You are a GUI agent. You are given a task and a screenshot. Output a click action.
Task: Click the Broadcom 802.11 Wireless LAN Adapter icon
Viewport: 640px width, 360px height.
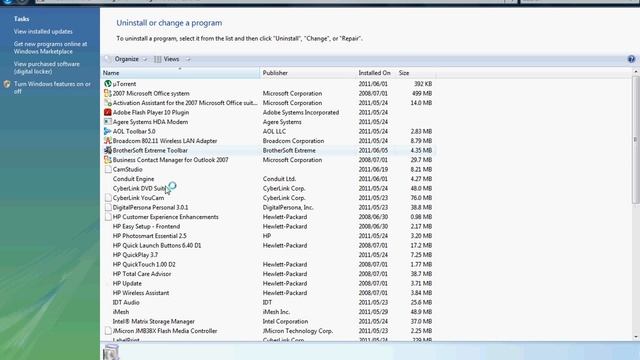pos(108,141)
